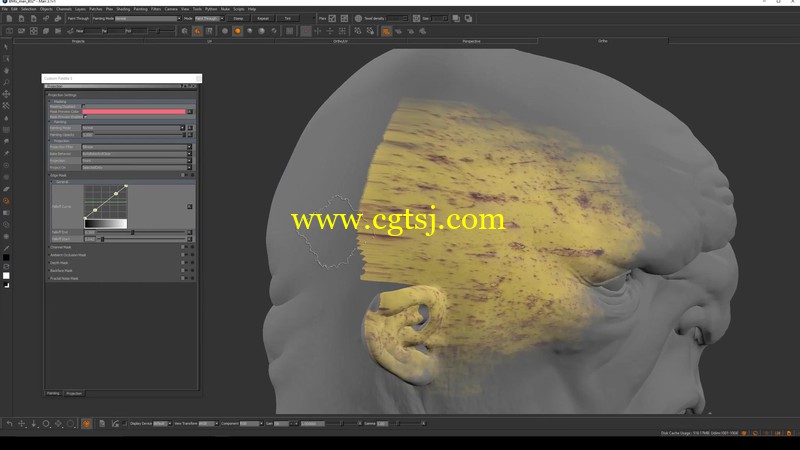The width and height of the screenshot is (800, 450).
Task: Open the Display Device dropdown
Action: [x=162, y=423]
